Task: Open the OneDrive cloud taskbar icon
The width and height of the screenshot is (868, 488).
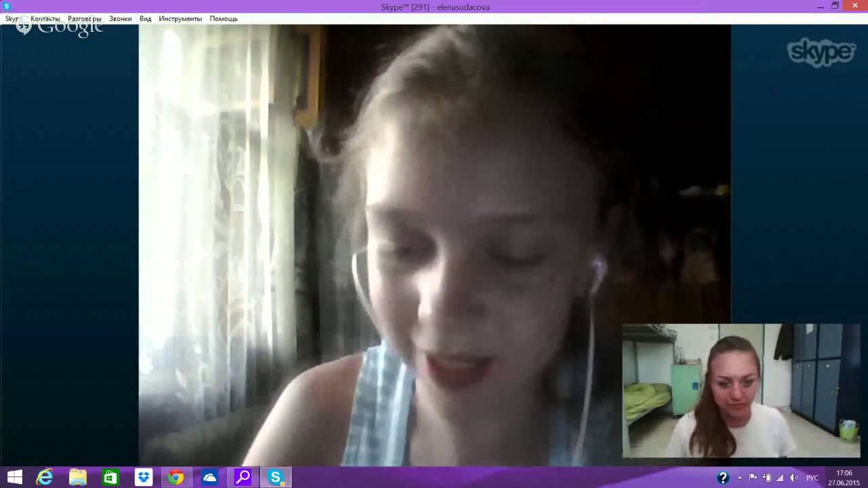Action: 210,477
